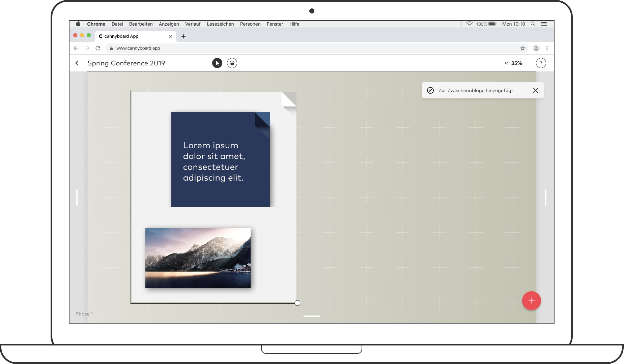
Task: Open the Bearbeiten menu
Action: (141, 24)
